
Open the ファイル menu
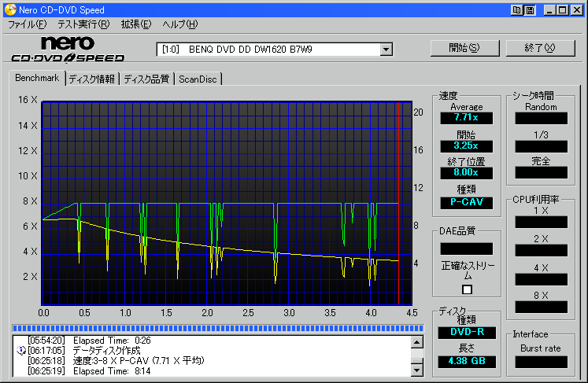[x=27, y=24]
